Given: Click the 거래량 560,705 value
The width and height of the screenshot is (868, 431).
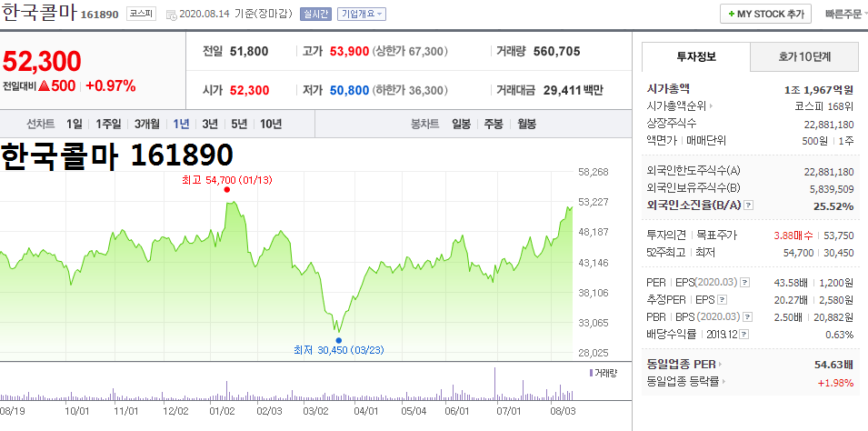Looking at the screenshot, I should 557,52.
